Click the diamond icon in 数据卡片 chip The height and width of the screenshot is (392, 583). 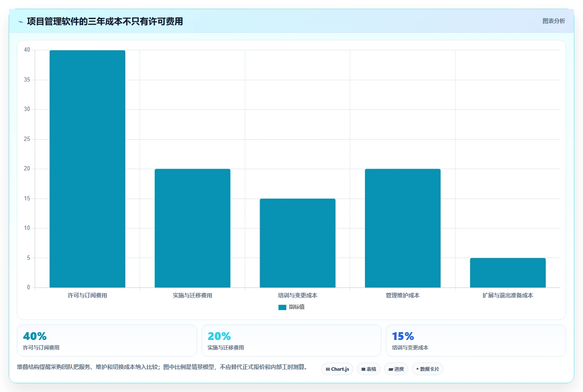coord(417,369)
